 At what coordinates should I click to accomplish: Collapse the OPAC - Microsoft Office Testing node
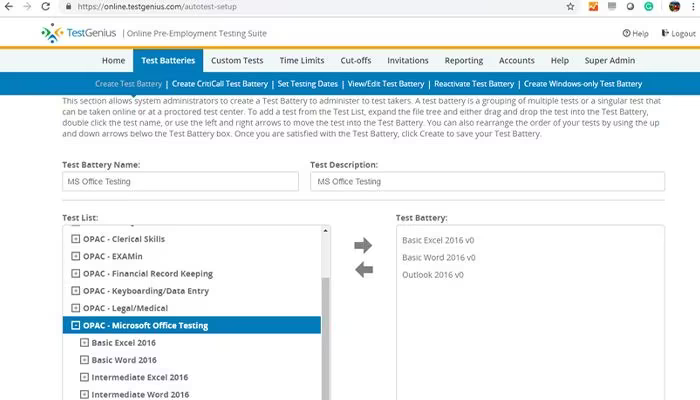tap(75, 325)
